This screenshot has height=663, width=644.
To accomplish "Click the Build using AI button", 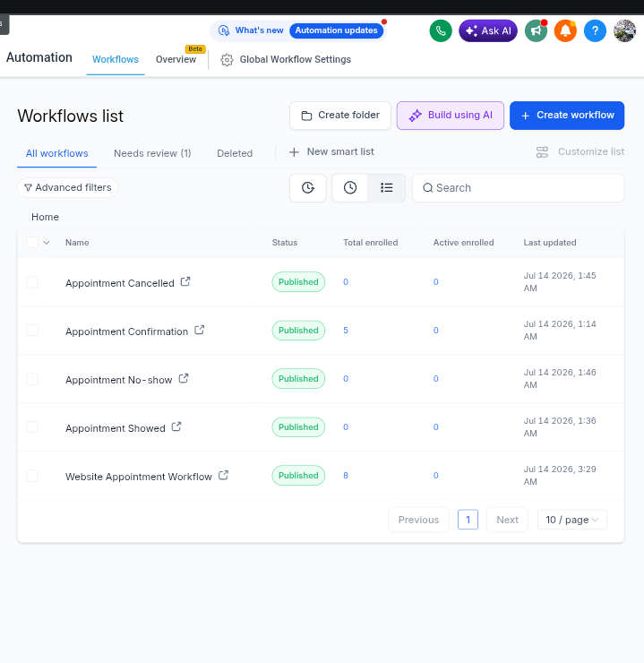I will tap(450, 116).
